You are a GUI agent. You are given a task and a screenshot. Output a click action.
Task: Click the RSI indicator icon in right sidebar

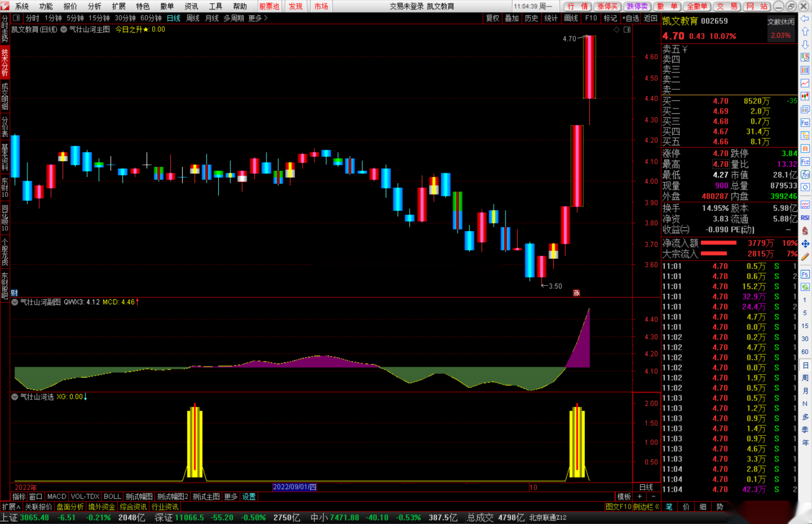tap(805, 218)
